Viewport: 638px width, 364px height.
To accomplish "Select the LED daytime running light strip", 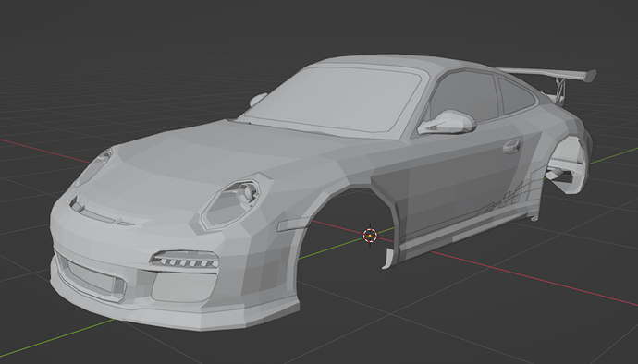I will pyautogui.click(x=184, y=259).
